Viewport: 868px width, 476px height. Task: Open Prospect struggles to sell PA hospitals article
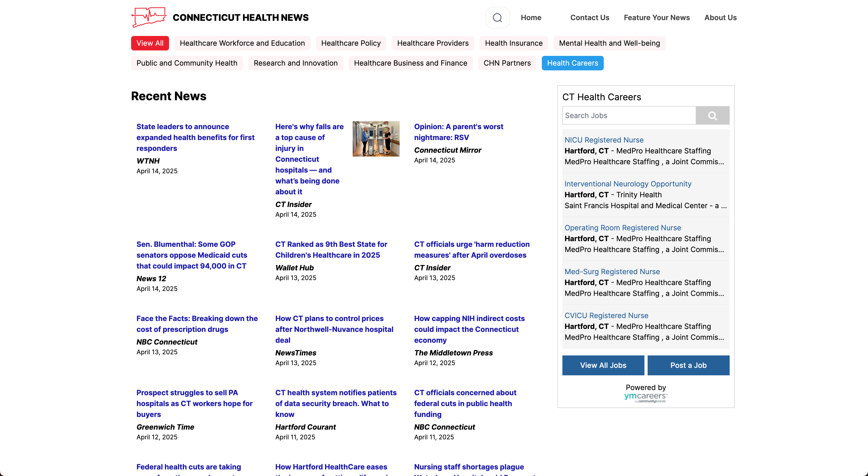click(194, 403)
